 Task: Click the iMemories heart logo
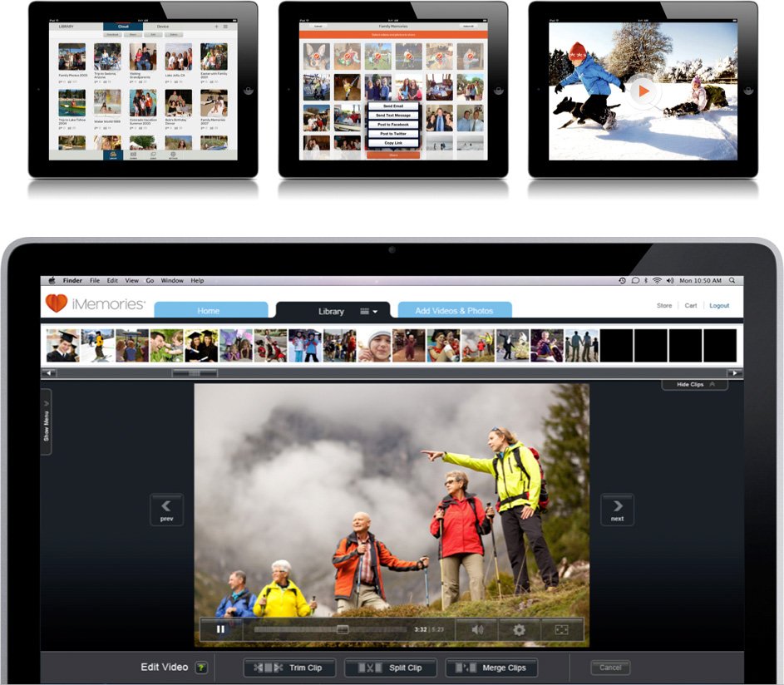click(x=57, y=304)
